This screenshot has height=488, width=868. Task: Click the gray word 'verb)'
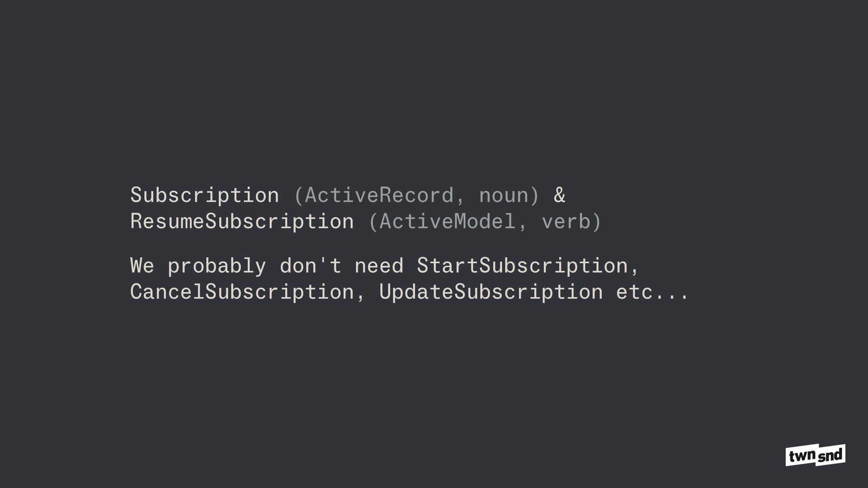571,221
